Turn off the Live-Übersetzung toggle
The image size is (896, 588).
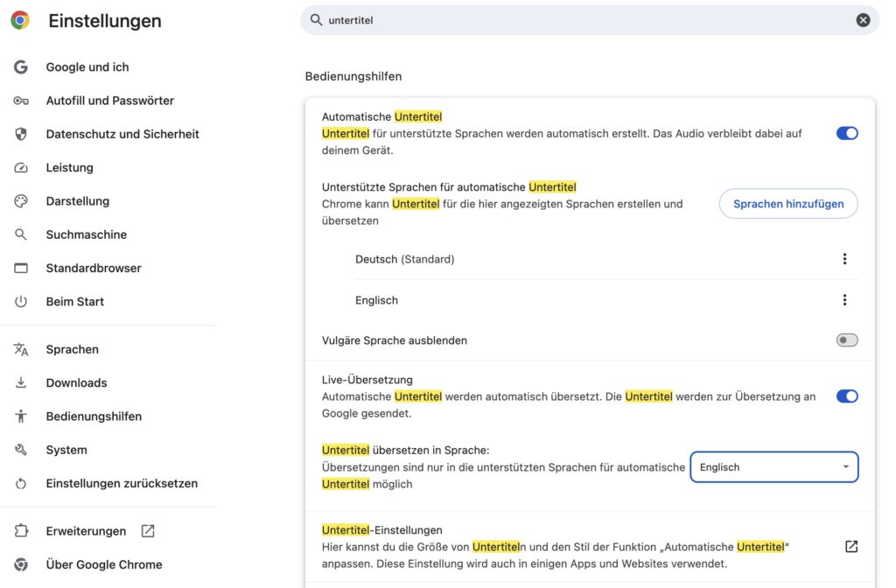(x=846, y=396)
